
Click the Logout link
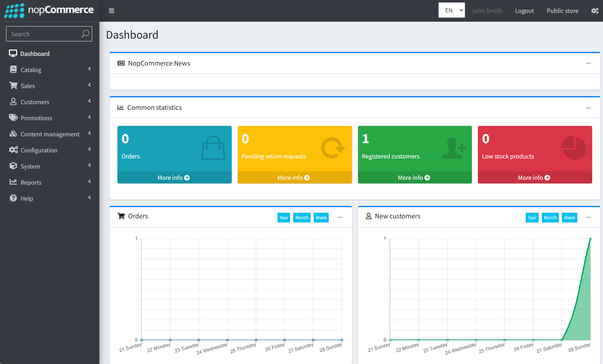click(524, 11)
